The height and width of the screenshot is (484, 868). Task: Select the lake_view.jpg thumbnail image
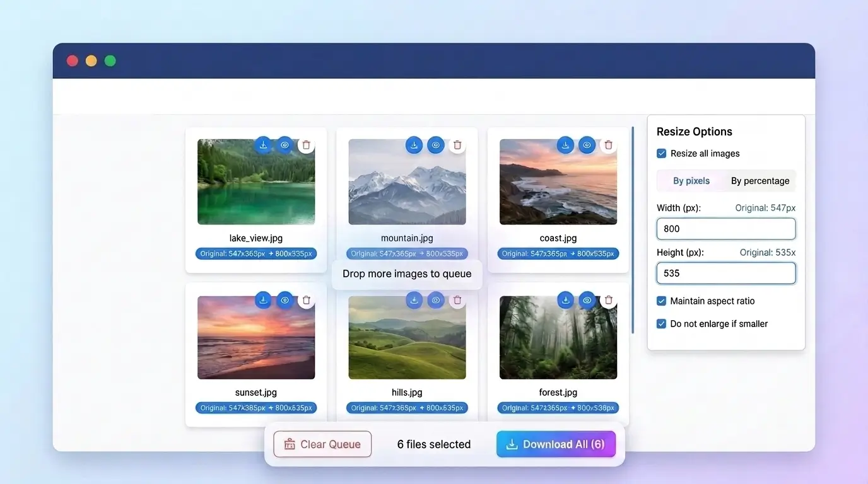[256, 182]
